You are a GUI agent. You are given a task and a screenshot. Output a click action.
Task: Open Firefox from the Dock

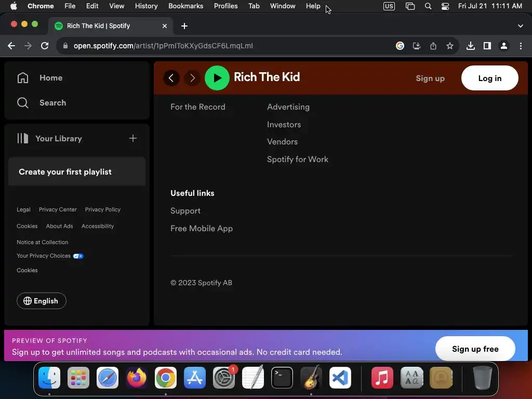click(137, 378)
